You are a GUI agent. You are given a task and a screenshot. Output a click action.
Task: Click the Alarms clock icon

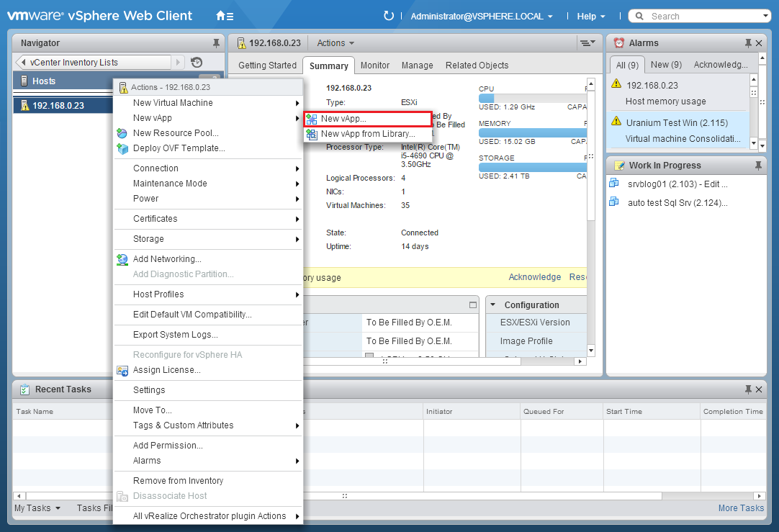[x=619, y=43]
